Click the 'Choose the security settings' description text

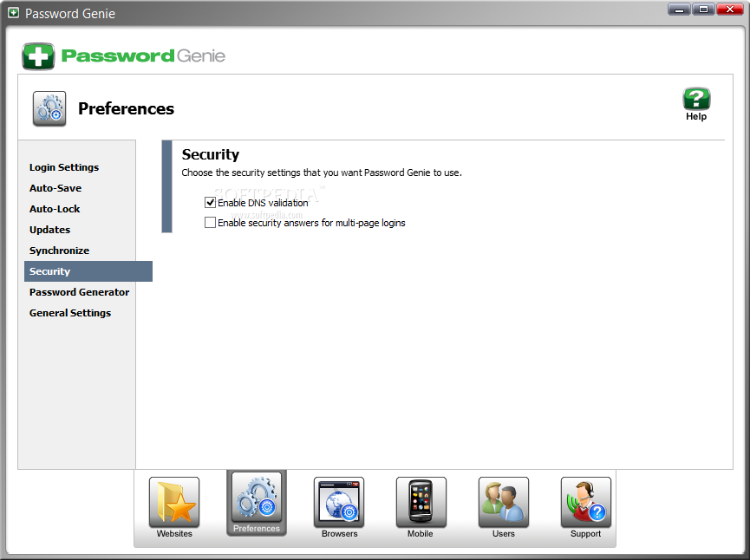pyautogui.click(x=322, y=173)
